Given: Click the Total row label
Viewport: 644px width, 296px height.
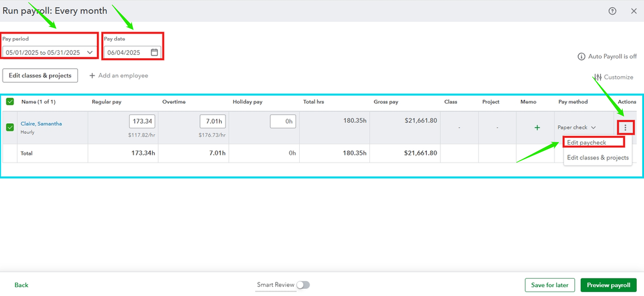Looking at the screenshot, I should (x=26, y=153).
